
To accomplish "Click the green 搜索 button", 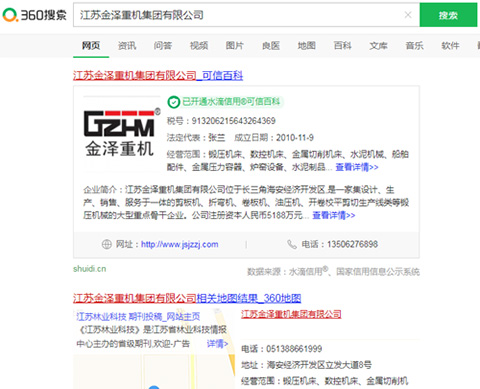I will tap(448, 15).
